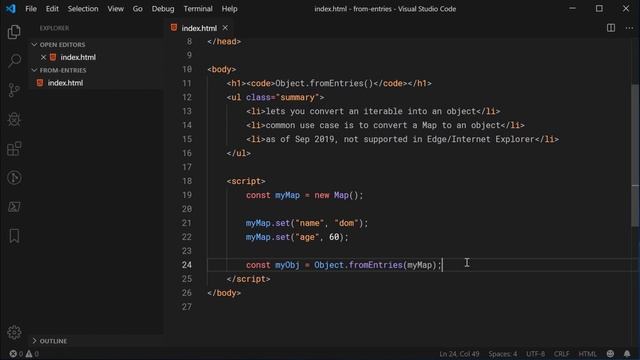Change line endings via CRLF
This screenshot has height=360, width=640.
[561, 354]
